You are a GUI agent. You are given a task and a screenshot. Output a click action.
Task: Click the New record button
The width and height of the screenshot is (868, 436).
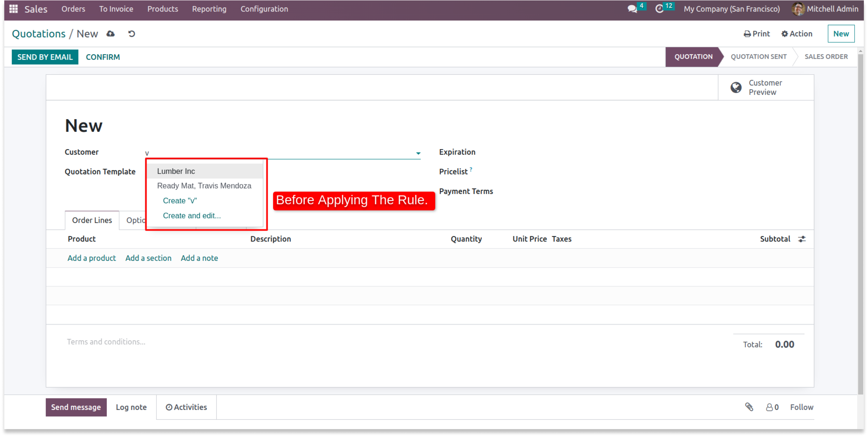click(x=841, y=34)
